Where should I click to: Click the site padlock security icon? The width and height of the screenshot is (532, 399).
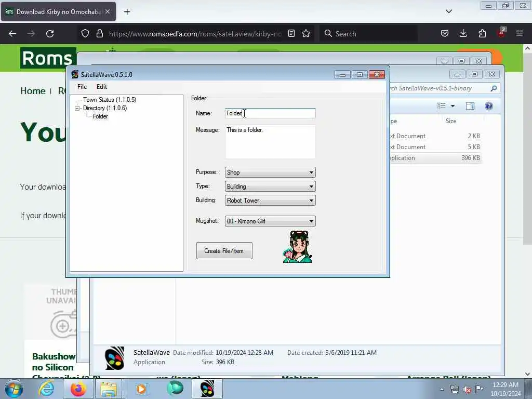point(99,33)
